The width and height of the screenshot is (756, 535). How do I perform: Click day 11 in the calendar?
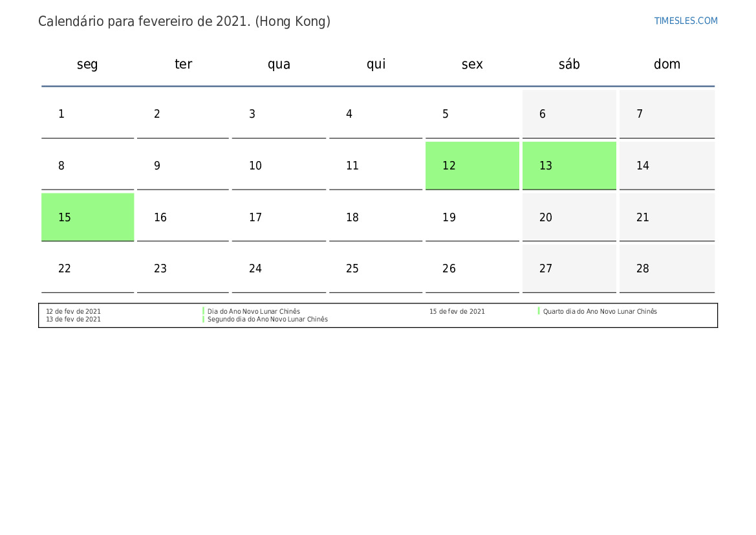(376, 166)
